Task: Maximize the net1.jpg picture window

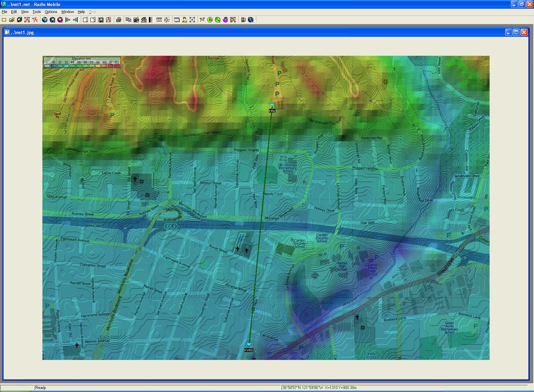Action: [x=516, y=32]
